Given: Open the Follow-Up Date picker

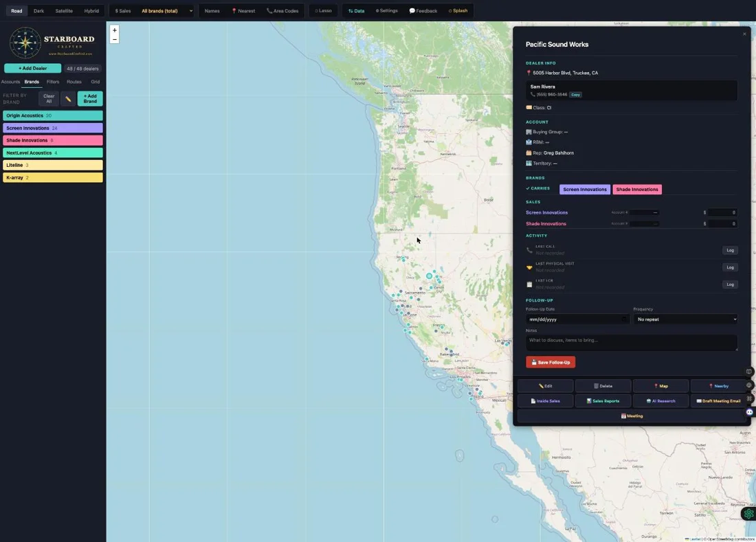Looking at the screenshot, I should coord(577,319).
